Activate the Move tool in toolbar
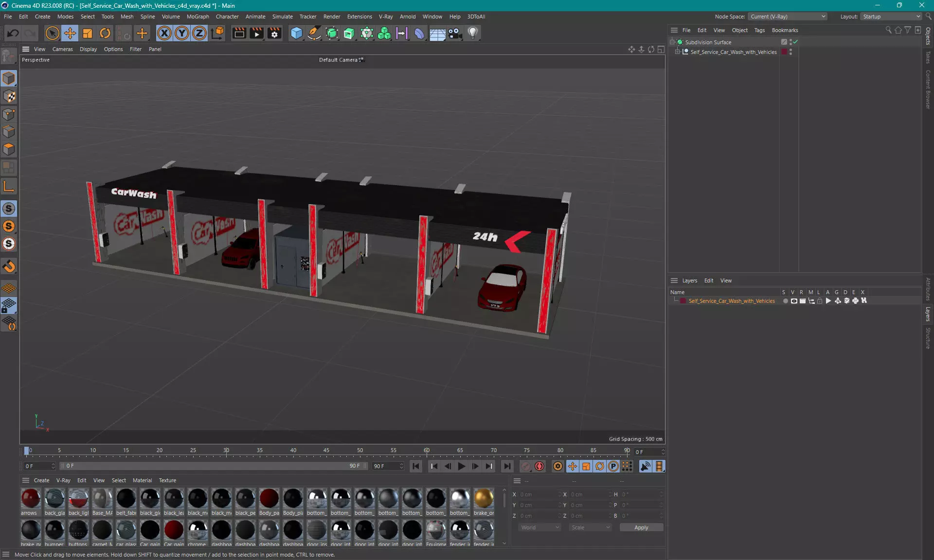The width and height of the screenshot is (934, 560). [70, 33]
